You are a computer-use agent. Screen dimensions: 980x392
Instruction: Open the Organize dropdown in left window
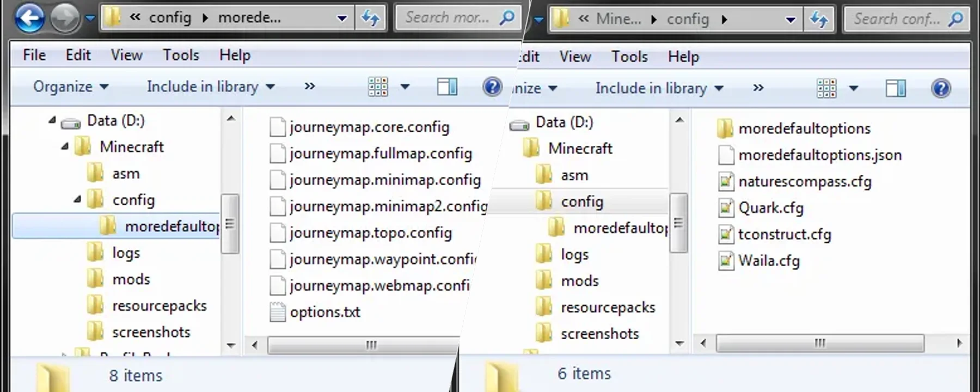[x=71, y=87]
